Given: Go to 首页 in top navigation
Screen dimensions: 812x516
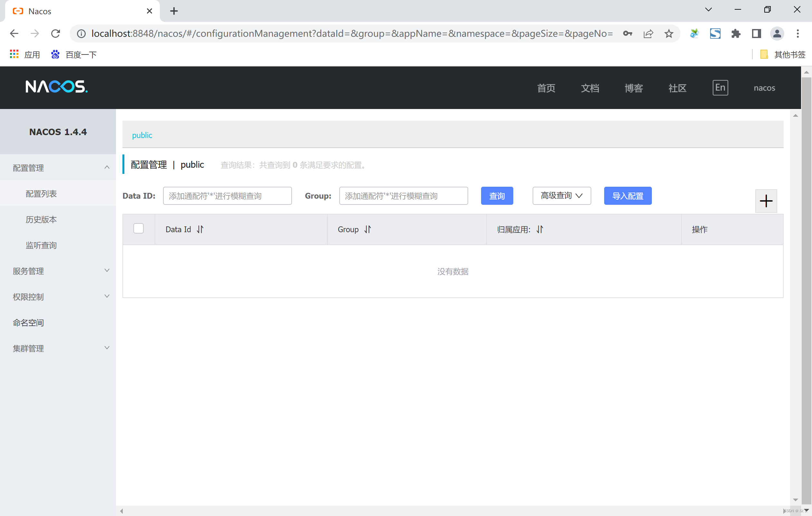Looking at the screenshot, I should click(x=546, y=88).
